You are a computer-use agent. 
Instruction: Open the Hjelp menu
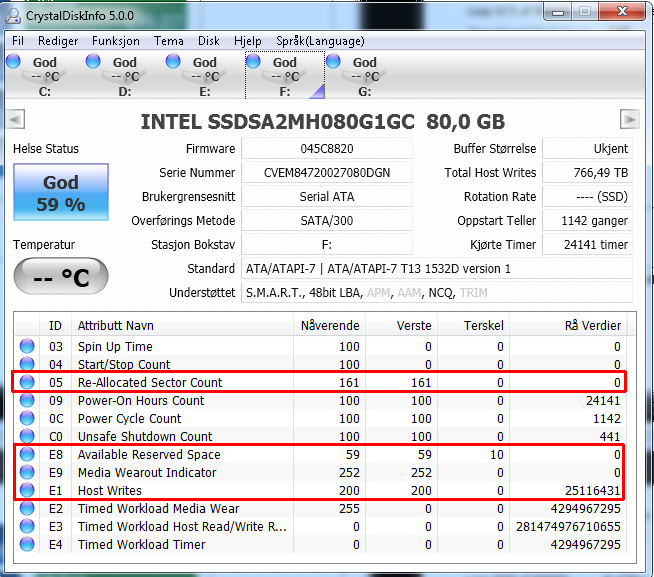248,41
